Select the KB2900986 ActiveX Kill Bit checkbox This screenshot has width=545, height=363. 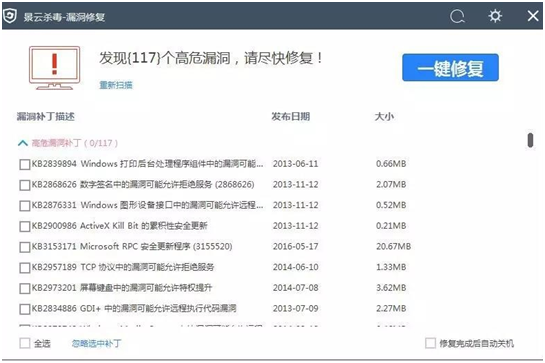pos(25,226)
